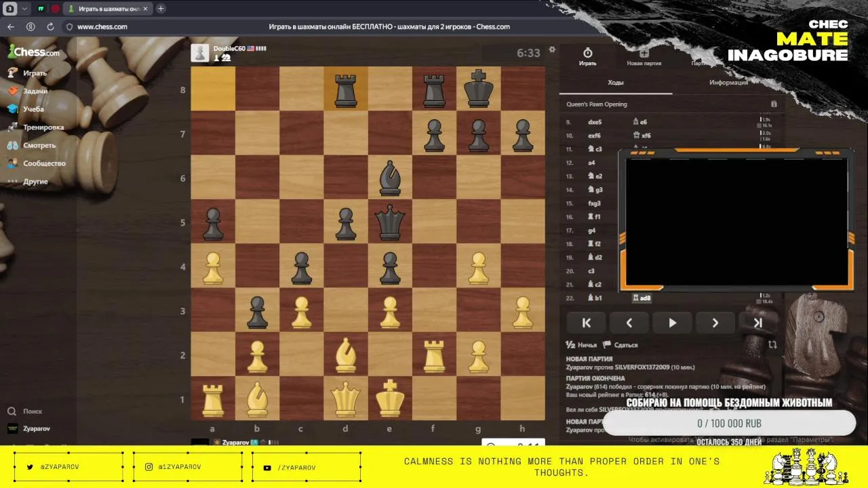Image resolution: width=868 pixels, height=488 pixels.
Task: Resign using the Сдаться button
Action: (x=620, y=345)
